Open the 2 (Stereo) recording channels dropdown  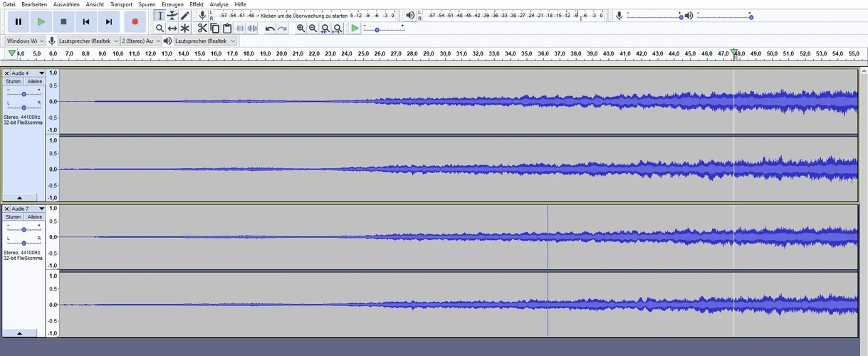click(140, 41)
